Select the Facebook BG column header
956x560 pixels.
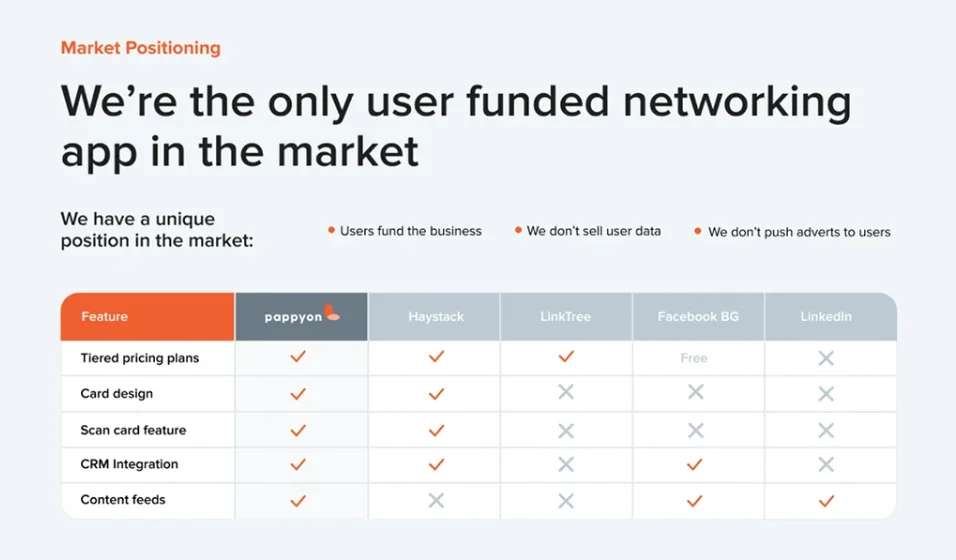click(x=698, y=316)
